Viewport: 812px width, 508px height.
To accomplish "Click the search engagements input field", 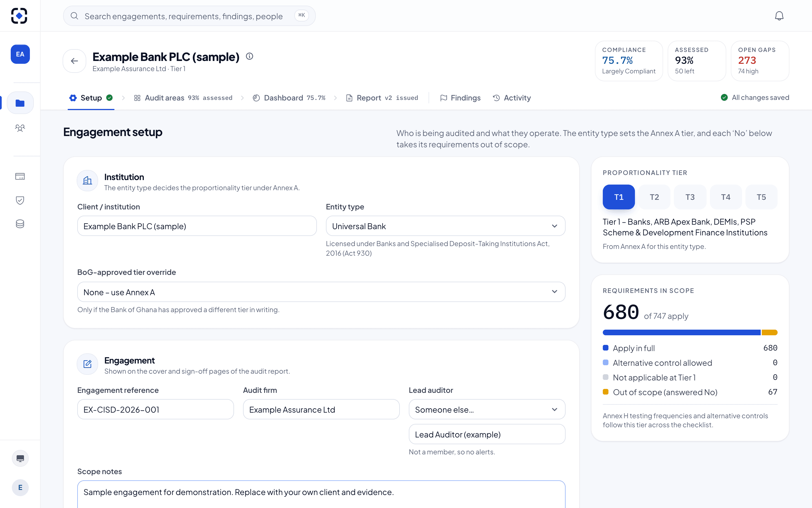I will pos(189,16).
